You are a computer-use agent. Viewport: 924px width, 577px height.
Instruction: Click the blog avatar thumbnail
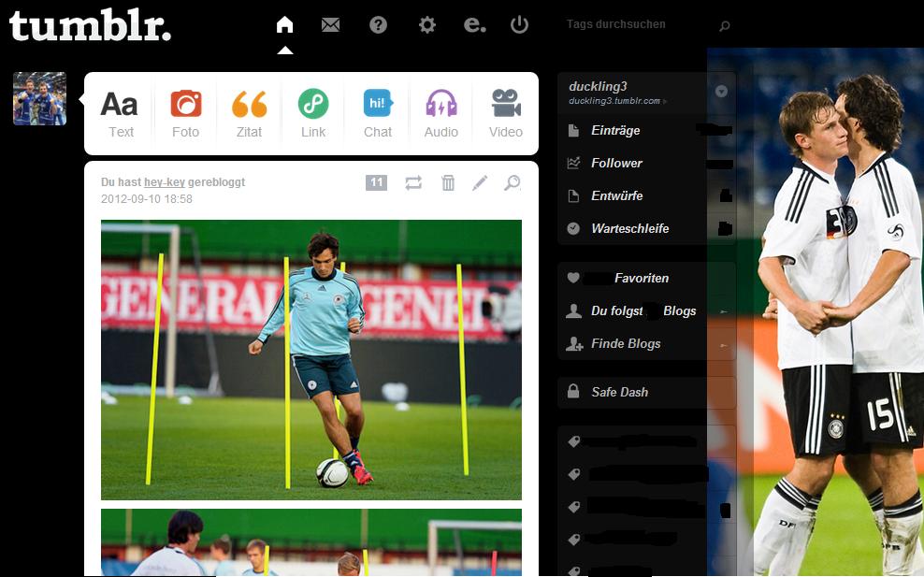coord(39,98)
